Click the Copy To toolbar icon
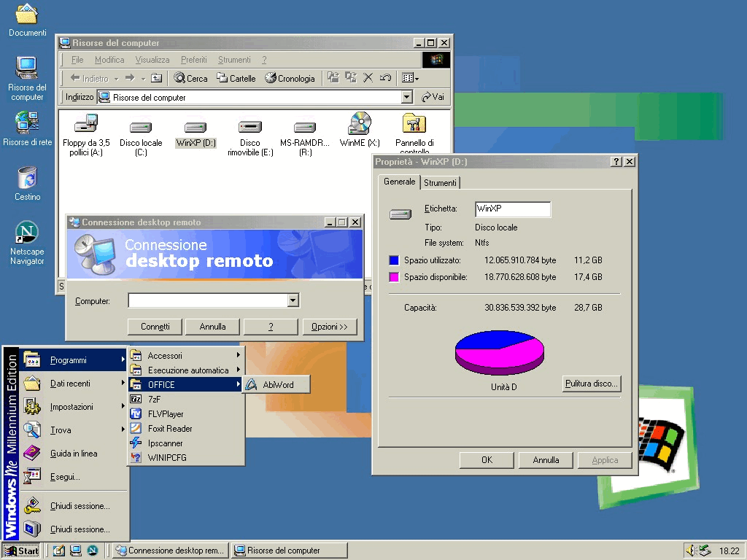The image size is (747, 560). [351, 77]
